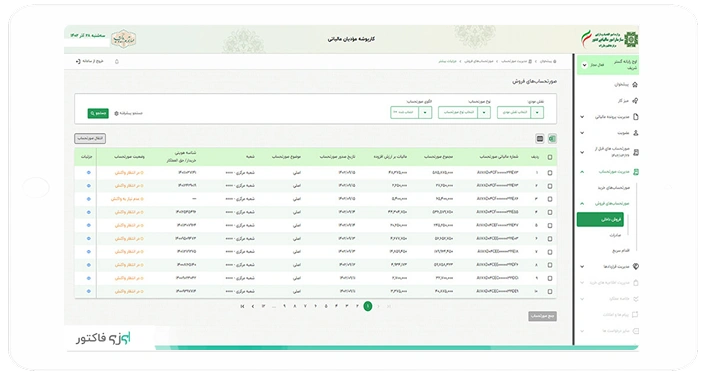The image size is (708, 376).
Task: Go to page 2 in pagination
Action: (357, 306)
